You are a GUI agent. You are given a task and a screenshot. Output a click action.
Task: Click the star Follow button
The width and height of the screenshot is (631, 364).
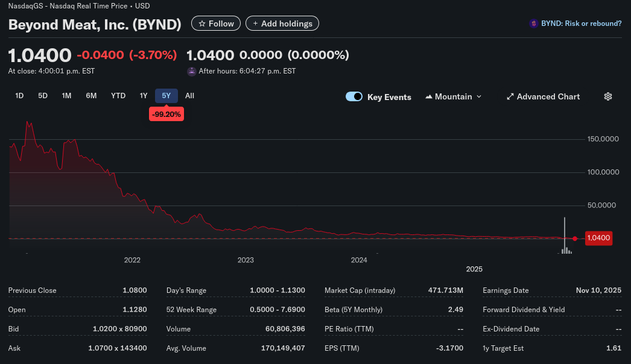[x=216, y=24]
